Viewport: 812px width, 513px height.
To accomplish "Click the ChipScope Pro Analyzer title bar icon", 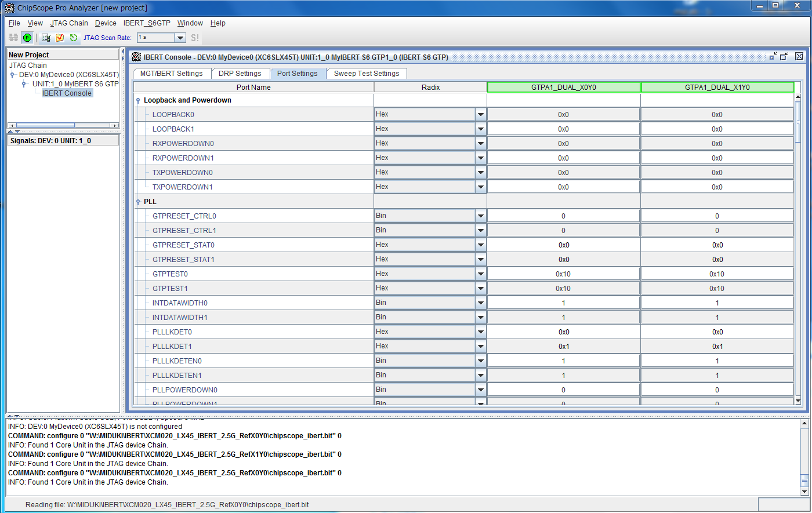I will pos(9,8).
